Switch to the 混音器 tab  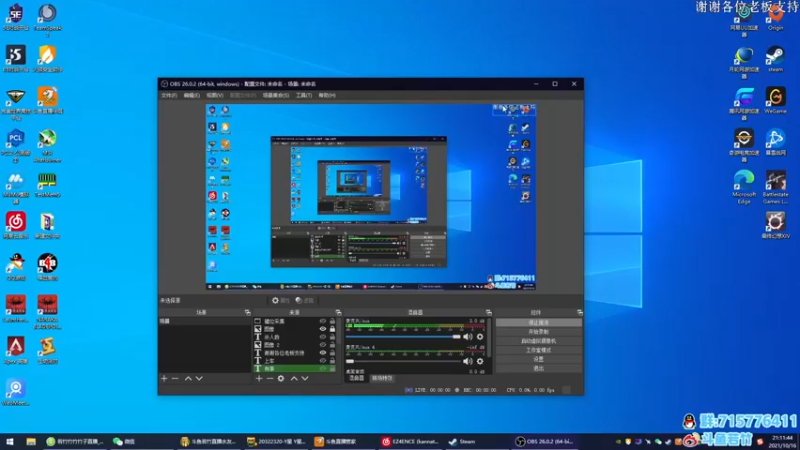tap(356, 378)
